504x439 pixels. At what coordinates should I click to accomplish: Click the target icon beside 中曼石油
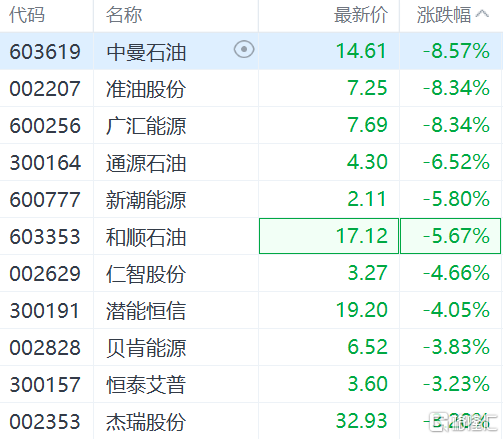click(244, 50)
